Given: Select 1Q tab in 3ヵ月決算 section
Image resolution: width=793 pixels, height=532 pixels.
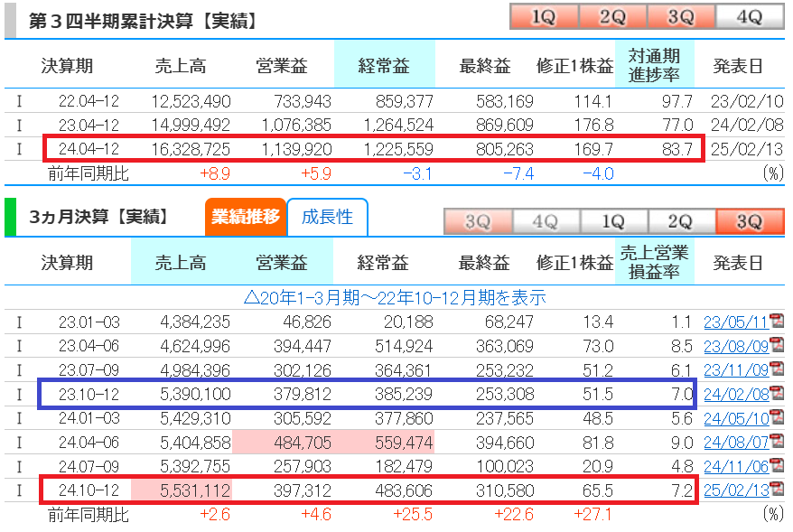Looking at the screenshot, I should tap(614, 221).
